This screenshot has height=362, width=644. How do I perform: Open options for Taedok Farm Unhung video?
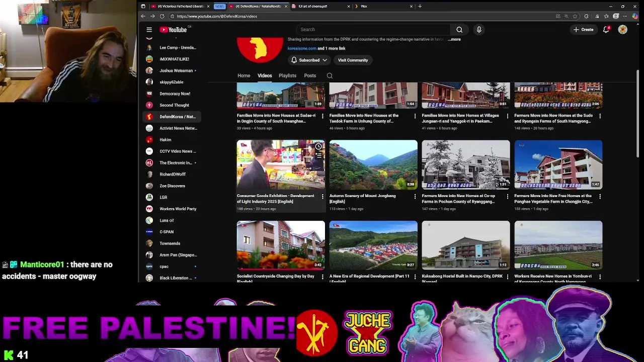(415, 116)
